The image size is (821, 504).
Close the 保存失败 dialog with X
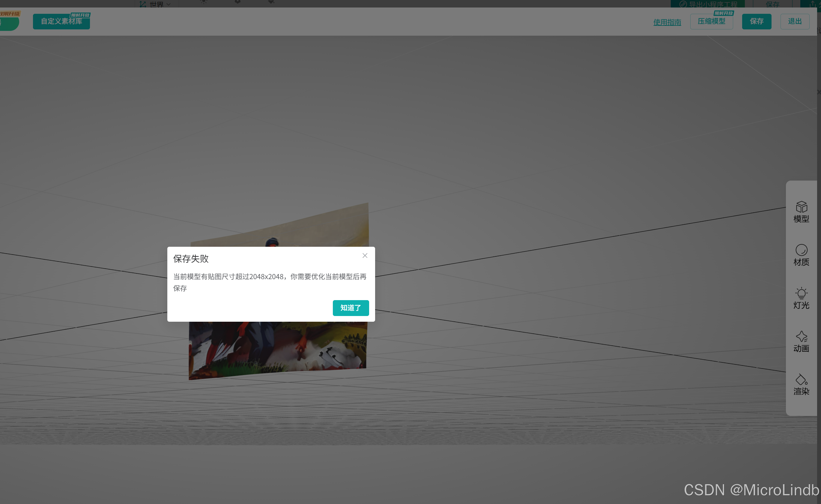pyautogui.click(x=365, y=255)
